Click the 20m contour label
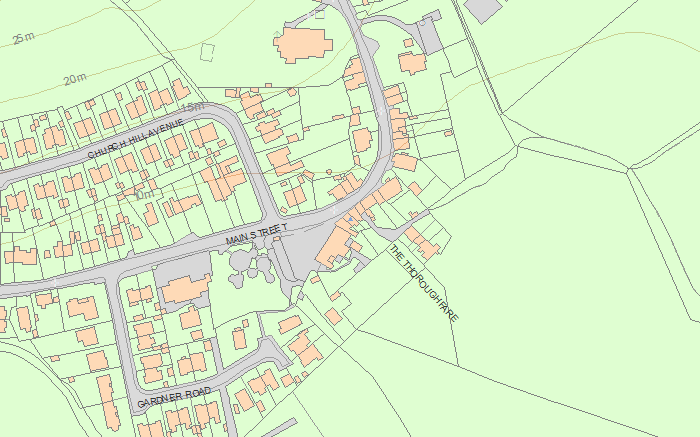This screenshot has width=700, height=437. coord(75,79)
